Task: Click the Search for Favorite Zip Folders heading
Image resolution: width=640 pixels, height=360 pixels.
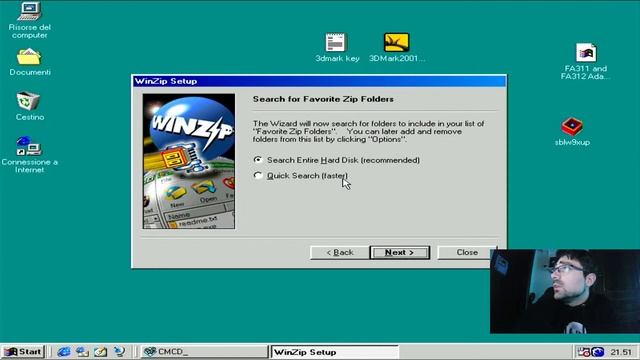Action: tap(323, 99)
